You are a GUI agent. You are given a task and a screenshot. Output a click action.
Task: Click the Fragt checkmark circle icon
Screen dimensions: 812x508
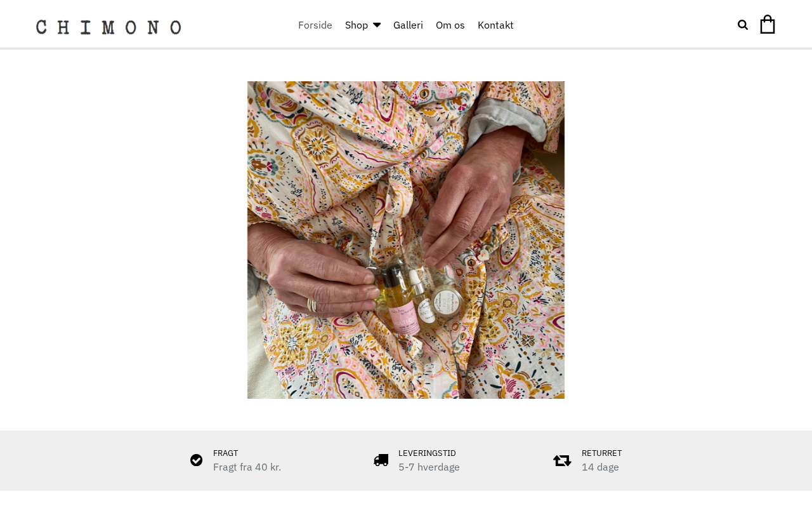coord(197,460)
